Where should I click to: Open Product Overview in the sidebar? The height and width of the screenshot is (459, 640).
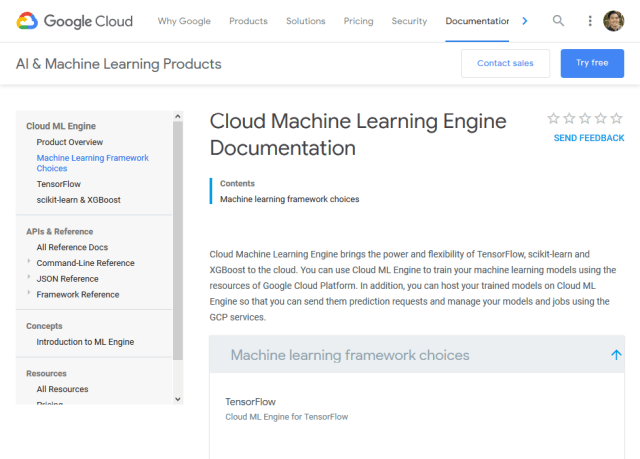point(70,142)
